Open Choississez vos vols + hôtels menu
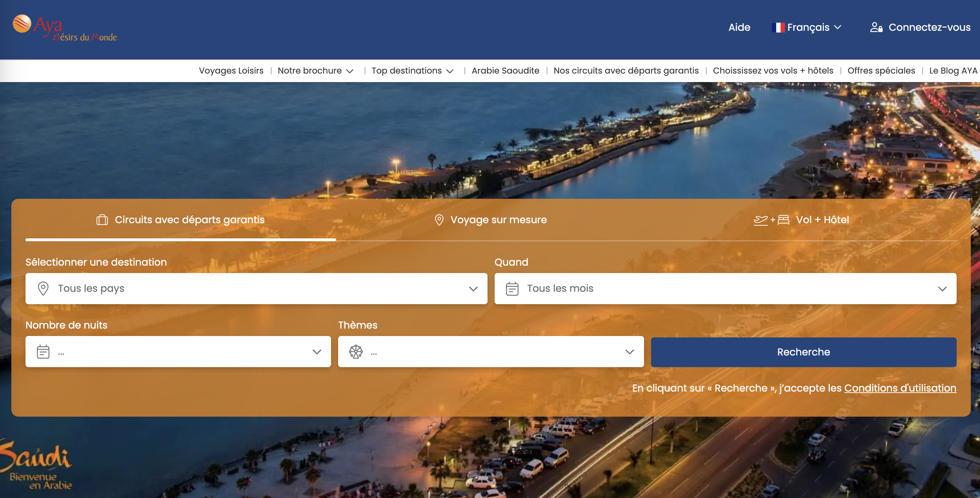The height and width of the screenshot is (498, 980). coord(773,71)
